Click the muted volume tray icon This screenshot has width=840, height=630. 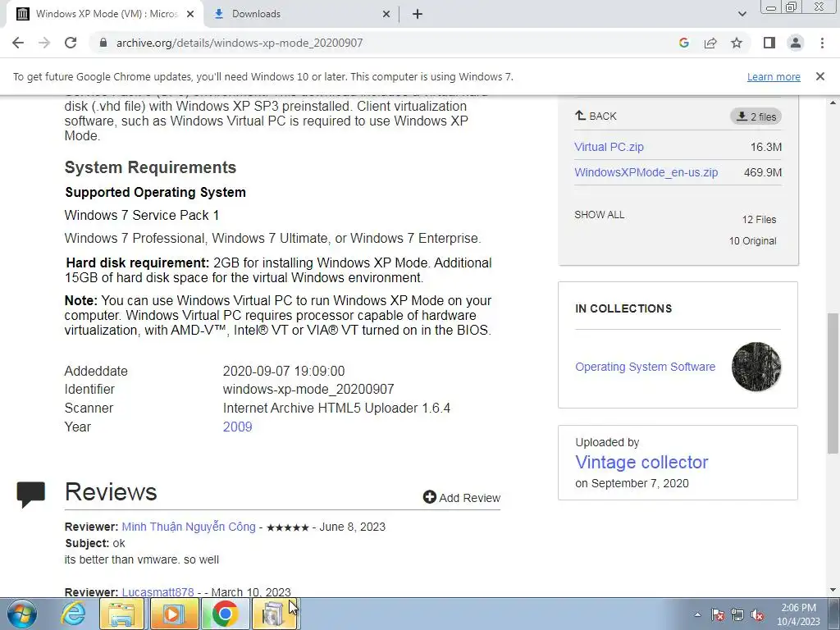pos(757,614)
